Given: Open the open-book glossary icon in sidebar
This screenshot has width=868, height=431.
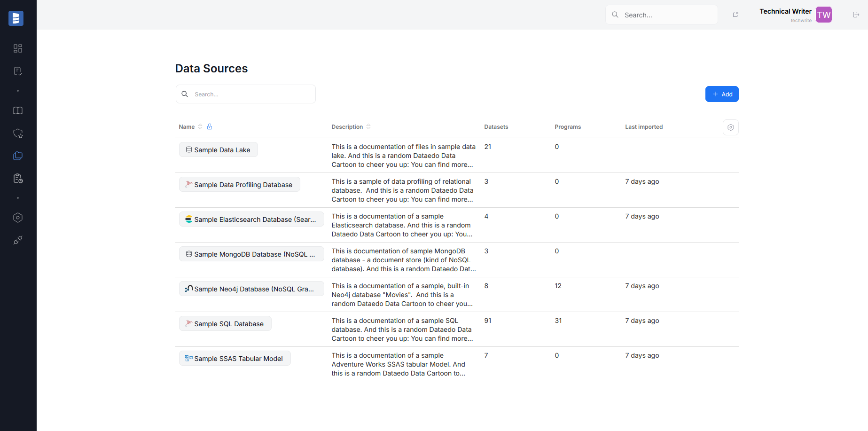Looking at the screenshot, I should (18, 110).
